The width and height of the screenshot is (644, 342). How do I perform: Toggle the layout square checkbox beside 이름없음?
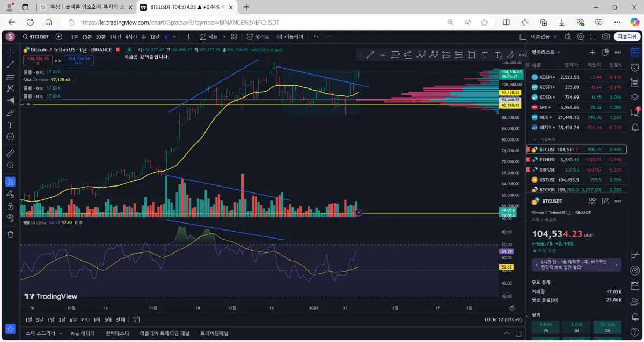coord(523,36)
